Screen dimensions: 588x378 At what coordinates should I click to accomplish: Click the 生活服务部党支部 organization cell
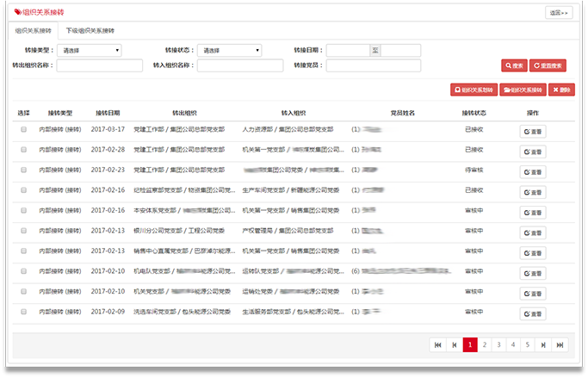pyautogui.click(x=293, y=312)
